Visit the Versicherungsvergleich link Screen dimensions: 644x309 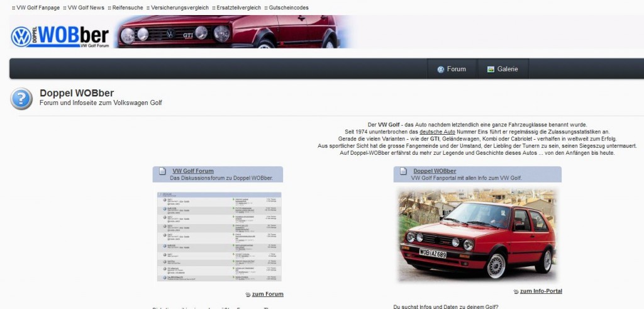coord(179,8)
